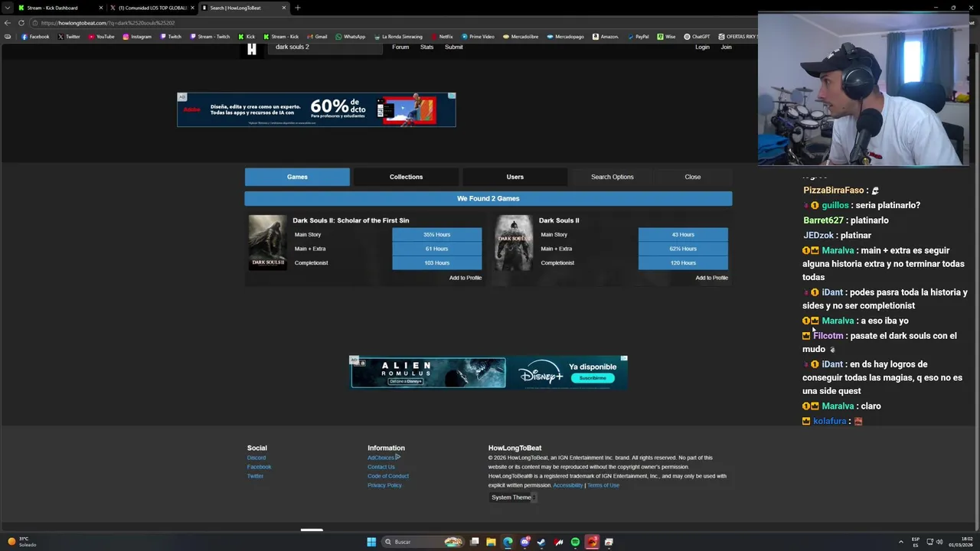The image size is (980, 551).
Task: Open Discord from the taskbar
Action: tap(524, 542)
